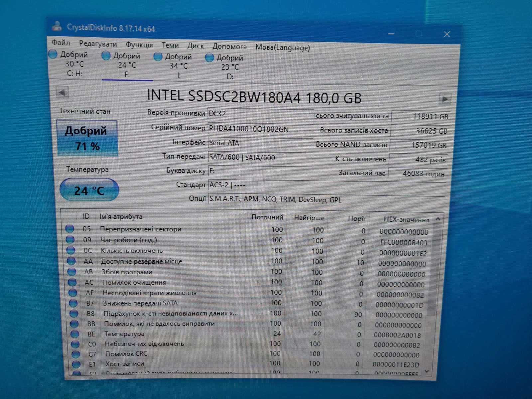Click status dot for attribute B8
This screenshot has height=399, width=532.
74,313
